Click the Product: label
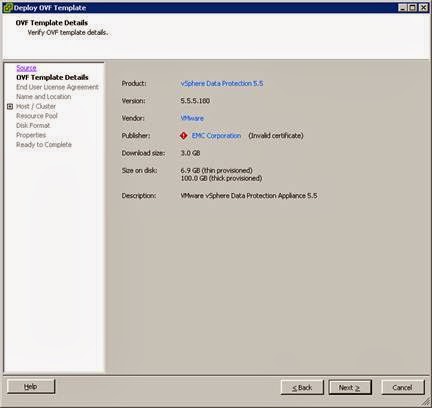This screenshot has width=432, height=408. 134,83
